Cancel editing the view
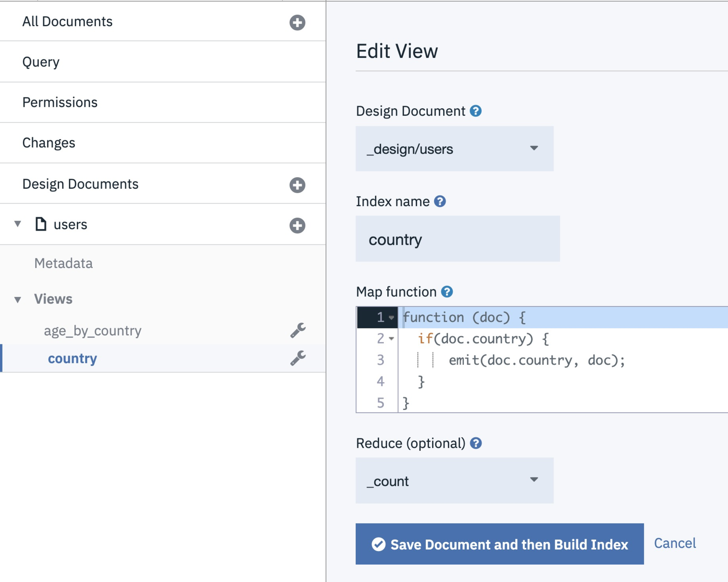Image resolution: width=728 pixels, height=582 pixels. [x=675, y=543]
